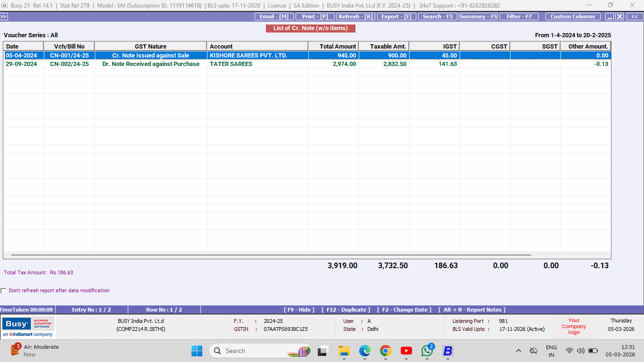This screenshot has width=644, height=362.
Task: Launch YouTube from the taskbar
Action: 406,351
